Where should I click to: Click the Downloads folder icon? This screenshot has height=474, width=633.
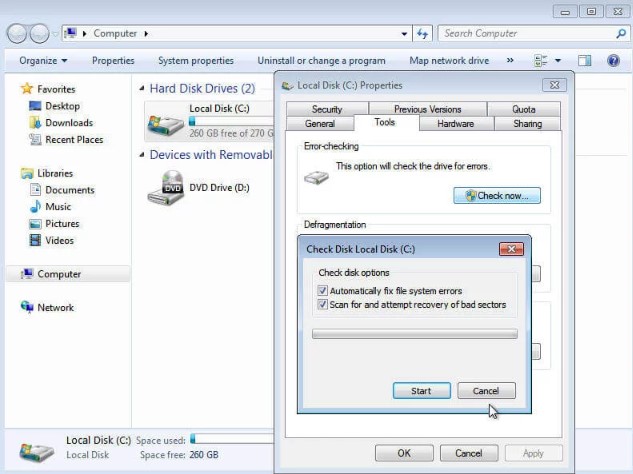point(35,122)
